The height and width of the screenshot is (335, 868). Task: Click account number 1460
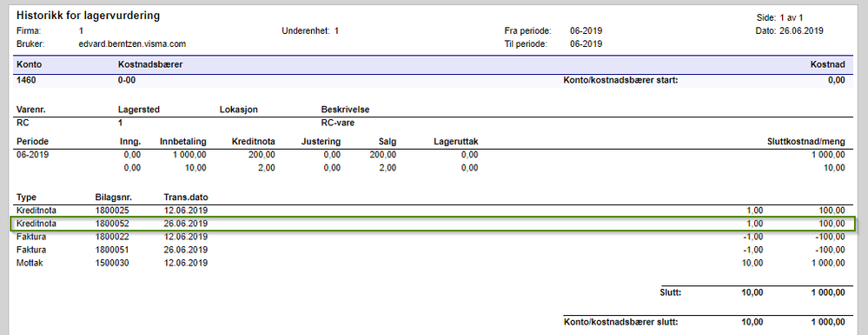[x=26, y=80]
